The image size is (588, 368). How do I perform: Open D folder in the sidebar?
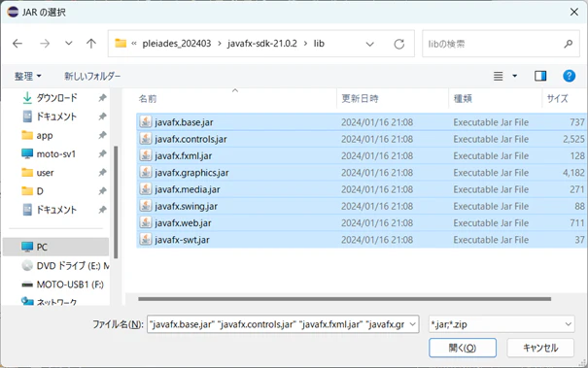[40, 191]
